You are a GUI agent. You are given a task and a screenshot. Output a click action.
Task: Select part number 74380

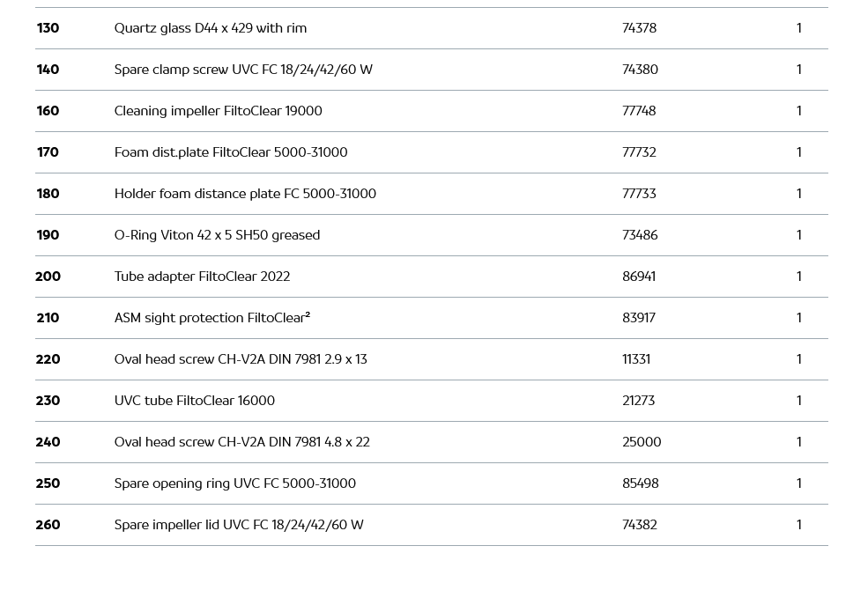click(640, 70)
